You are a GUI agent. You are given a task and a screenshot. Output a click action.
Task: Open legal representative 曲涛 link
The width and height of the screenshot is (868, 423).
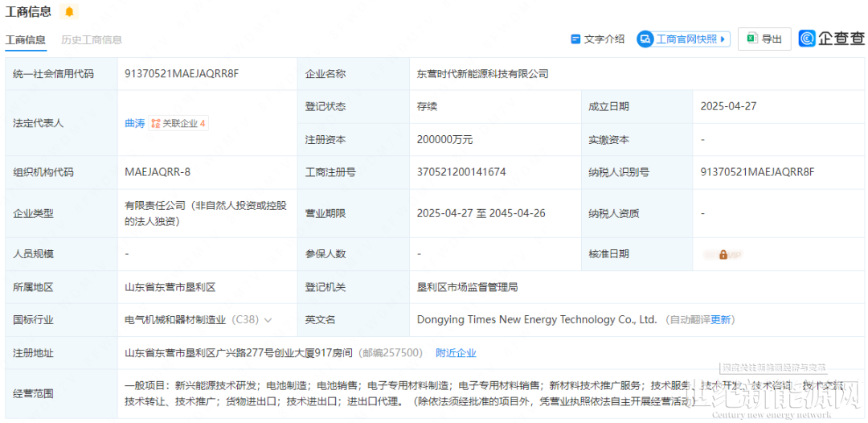point(134,124)
